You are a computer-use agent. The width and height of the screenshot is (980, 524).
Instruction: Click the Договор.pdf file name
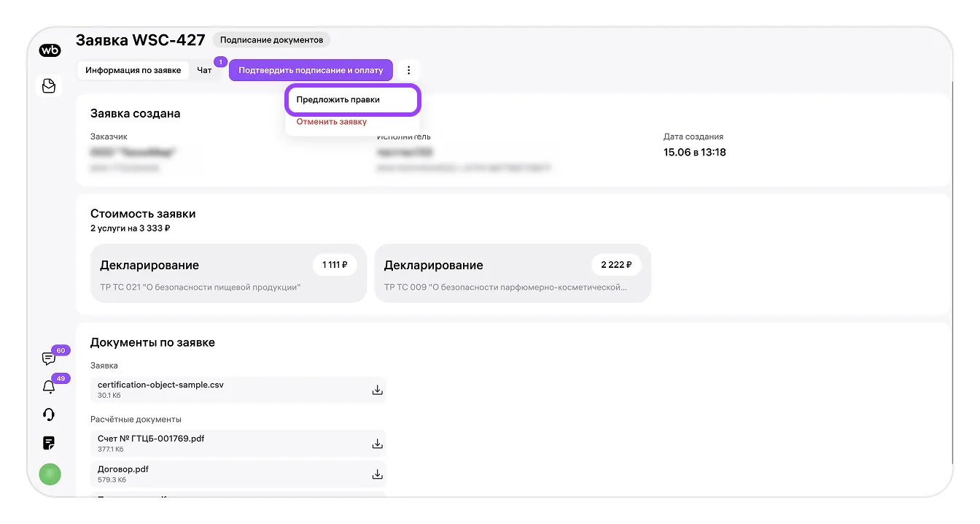123,469
